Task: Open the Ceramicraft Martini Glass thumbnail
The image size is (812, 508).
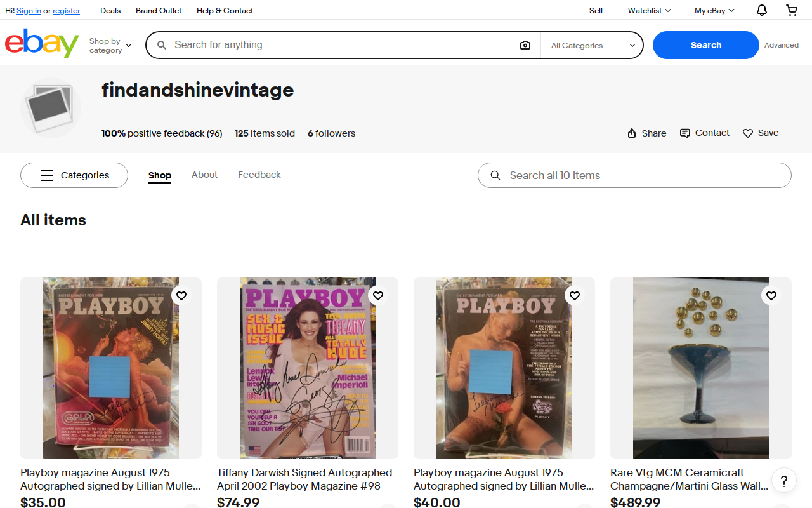Action: coord(701,368)
